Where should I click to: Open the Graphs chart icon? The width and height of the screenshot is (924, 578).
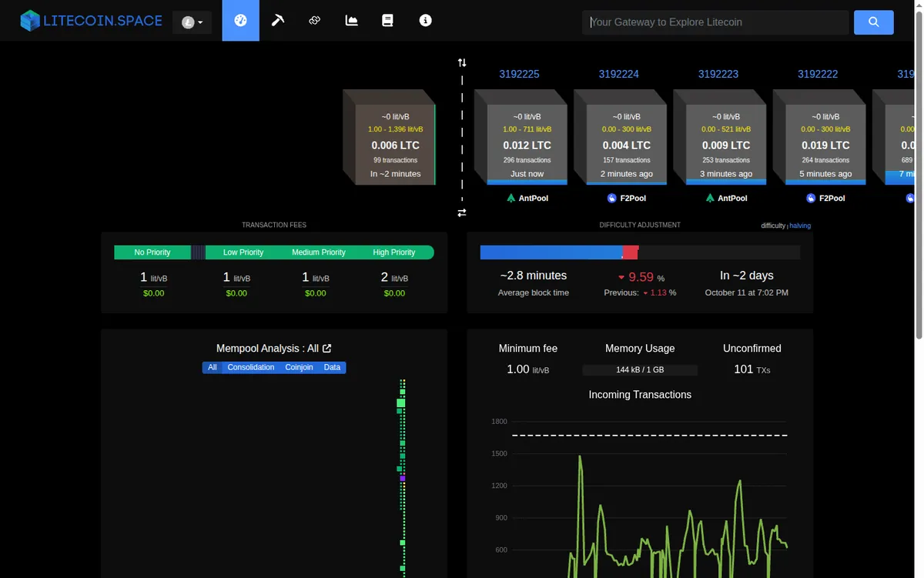click(352, 21)
